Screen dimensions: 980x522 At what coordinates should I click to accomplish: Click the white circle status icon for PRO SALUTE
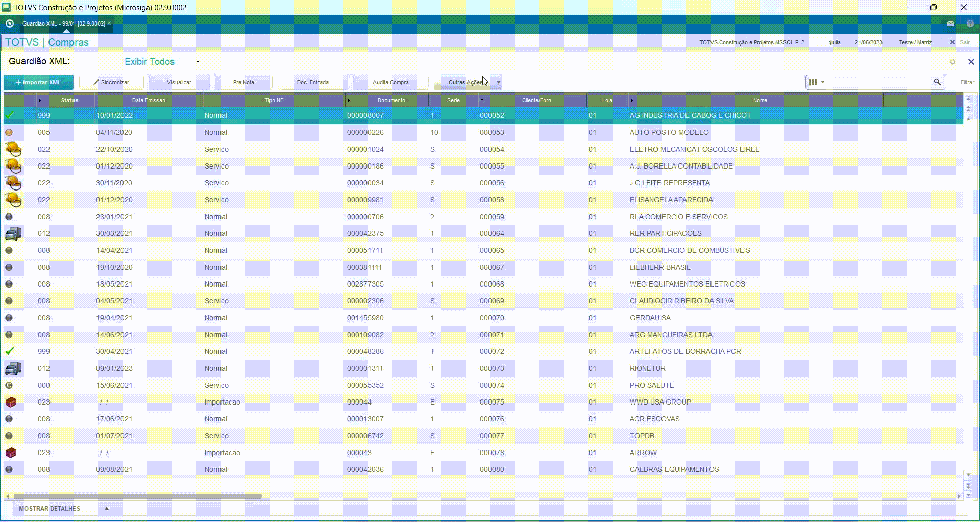click(9, 385)
